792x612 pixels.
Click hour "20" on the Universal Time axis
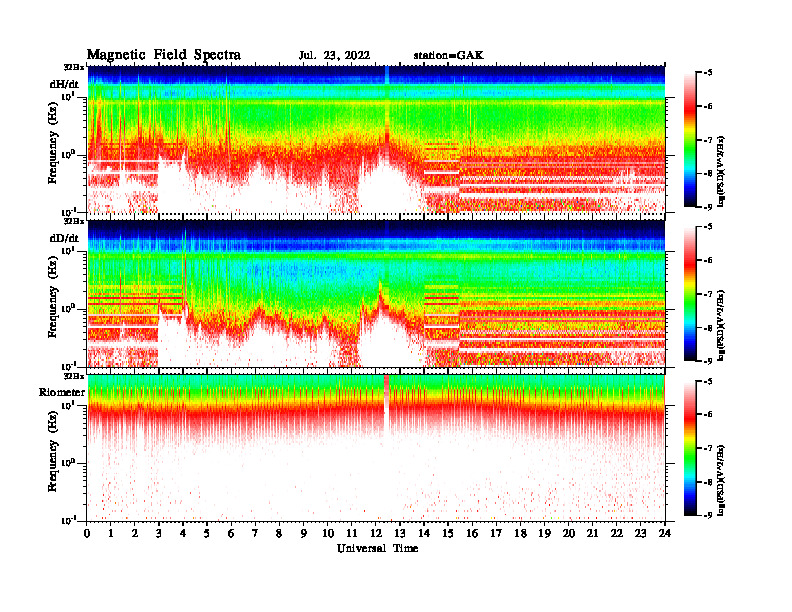(x=569, y=534)
